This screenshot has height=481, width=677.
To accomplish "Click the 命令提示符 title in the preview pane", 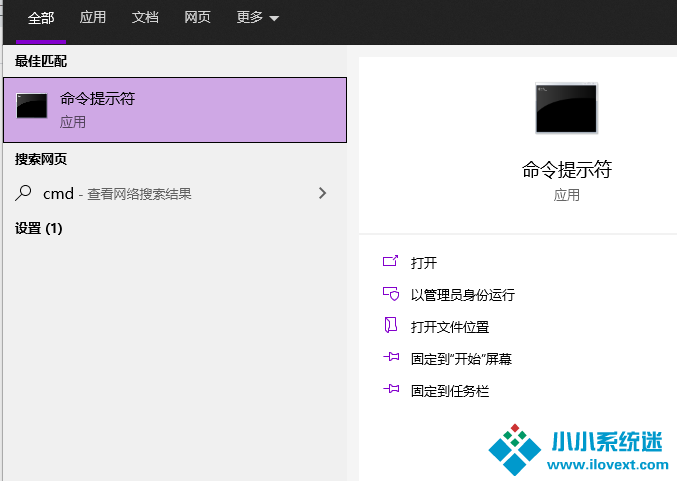I will pyautogui.click(x=566, y=169).
